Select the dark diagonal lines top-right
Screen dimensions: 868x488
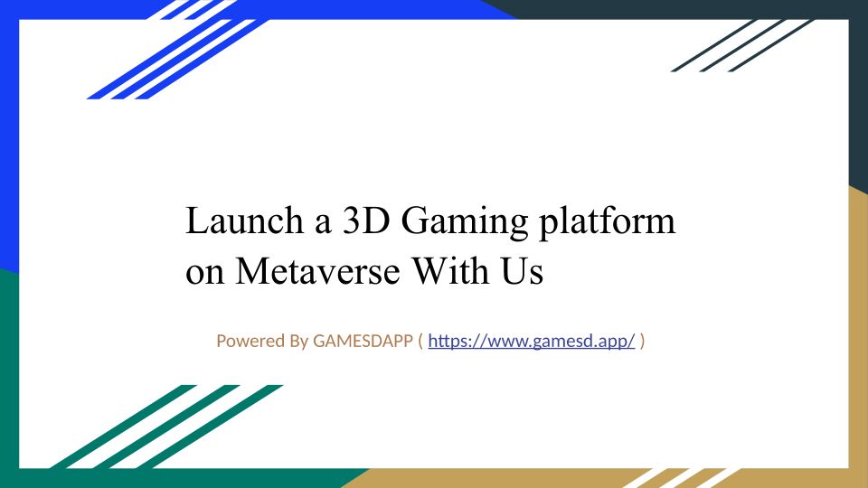tap(741, 45)
